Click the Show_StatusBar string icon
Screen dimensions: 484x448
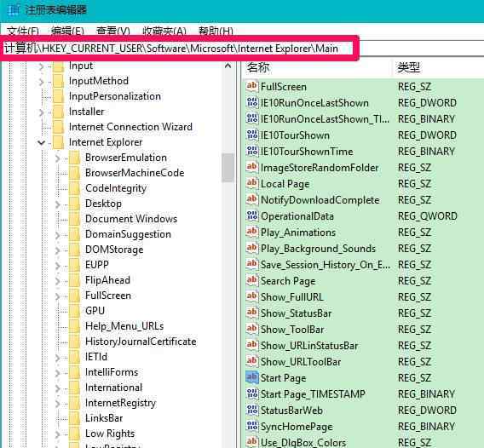click(x=252, y=313)
